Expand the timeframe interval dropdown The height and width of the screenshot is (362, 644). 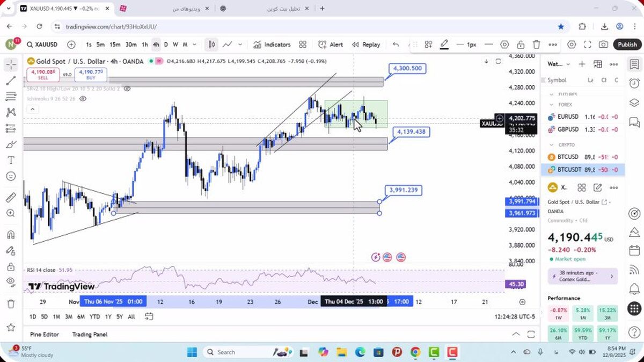coord(194,45)
